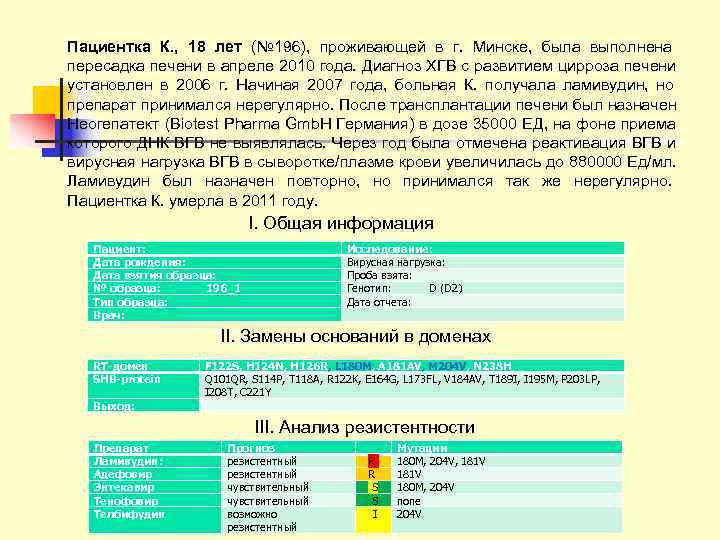Select "чувствительный" prognosis in Энтекавир row

tap(268, 487)
